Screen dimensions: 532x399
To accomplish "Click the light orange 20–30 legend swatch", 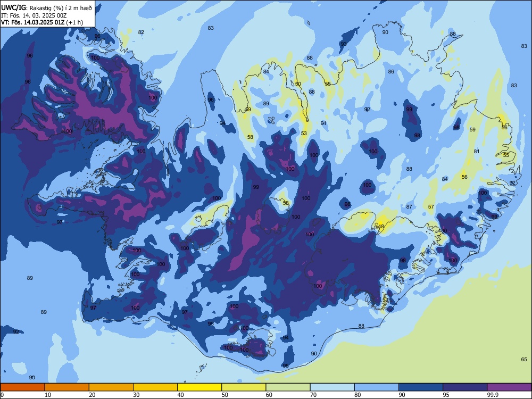I will (111, 387).
